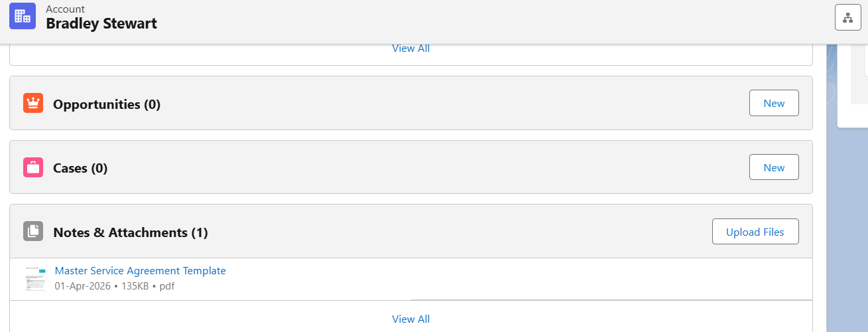This screenshot has width=868, height=332.
Task: Click the Cases briefcase icon
Action: [x=33, y=167]
